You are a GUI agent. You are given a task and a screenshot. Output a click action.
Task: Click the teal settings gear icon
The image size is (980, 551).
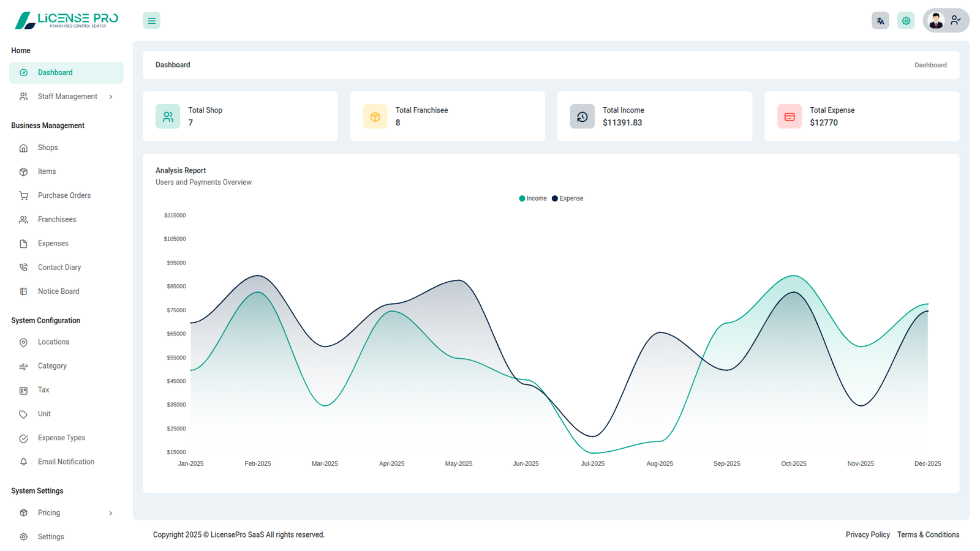(x=906, y=21)
